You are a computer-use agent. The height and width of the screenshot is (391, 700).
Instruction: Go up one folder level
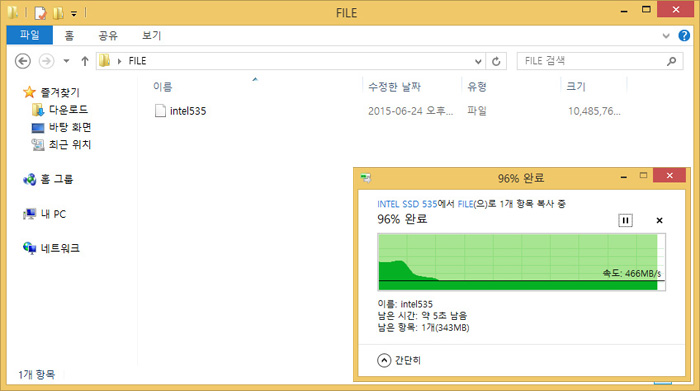coord(85,61)
